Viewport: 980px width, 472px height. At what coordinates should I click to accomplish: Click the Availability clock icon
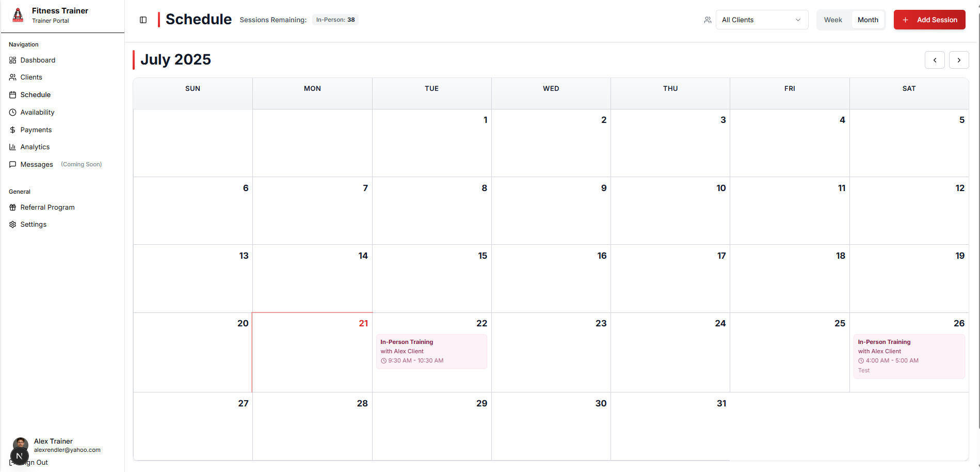click(x=12, y=112)
